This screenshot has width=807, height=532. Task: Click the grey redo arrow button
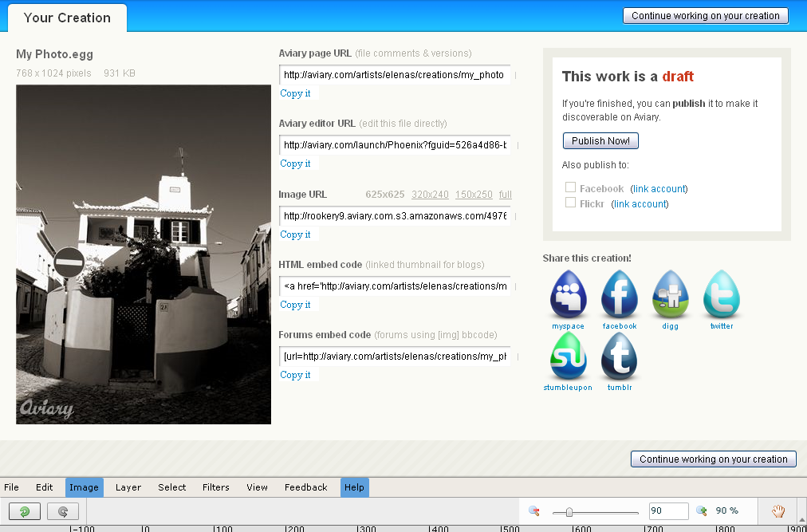pos(63,511)
